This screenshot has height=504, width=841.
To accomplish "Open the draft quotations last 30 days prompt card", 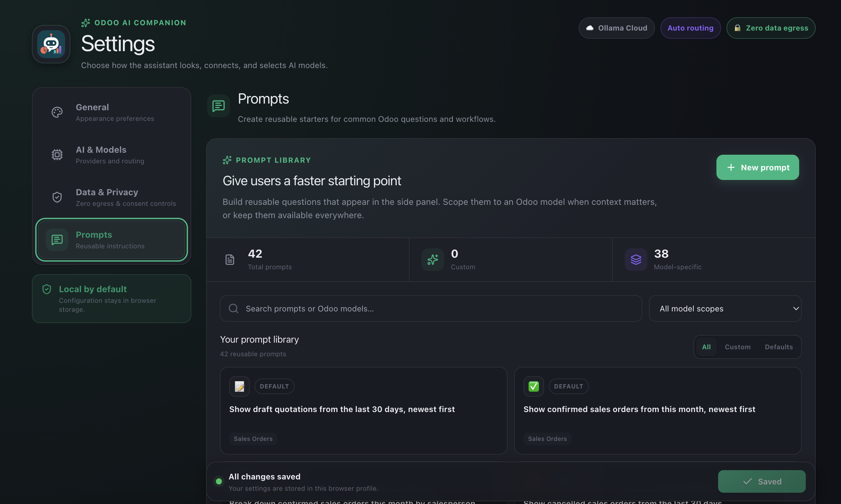I will tap(363, 411).
